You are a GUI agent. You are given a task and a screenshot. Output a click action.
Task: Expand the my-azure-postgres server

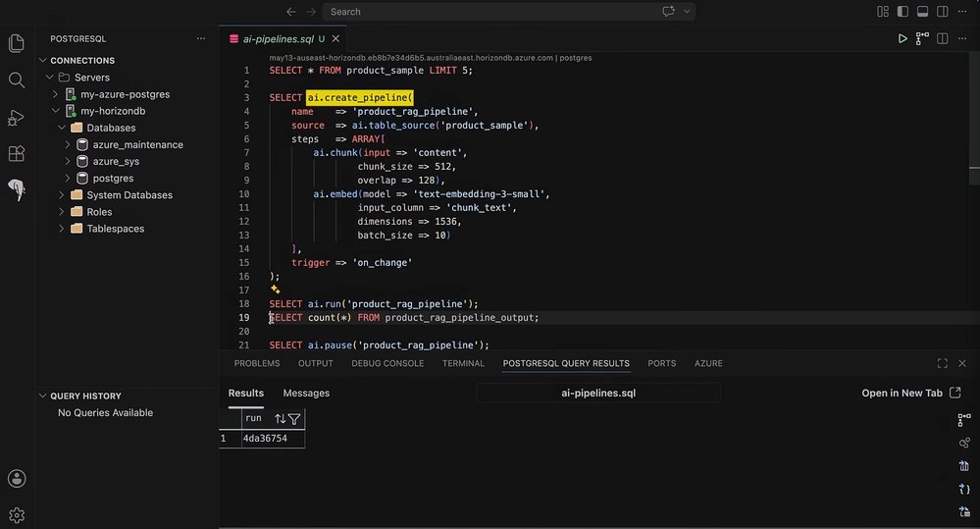55,94
